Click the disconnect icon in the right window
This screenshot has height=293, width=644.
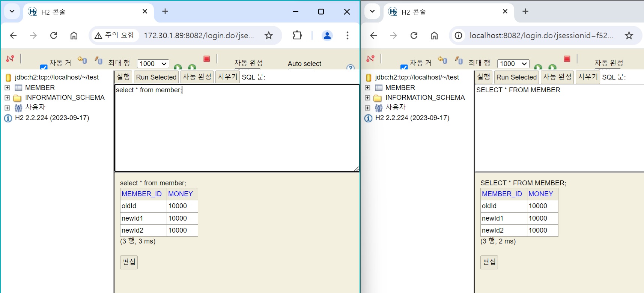(x=370, y=59)
